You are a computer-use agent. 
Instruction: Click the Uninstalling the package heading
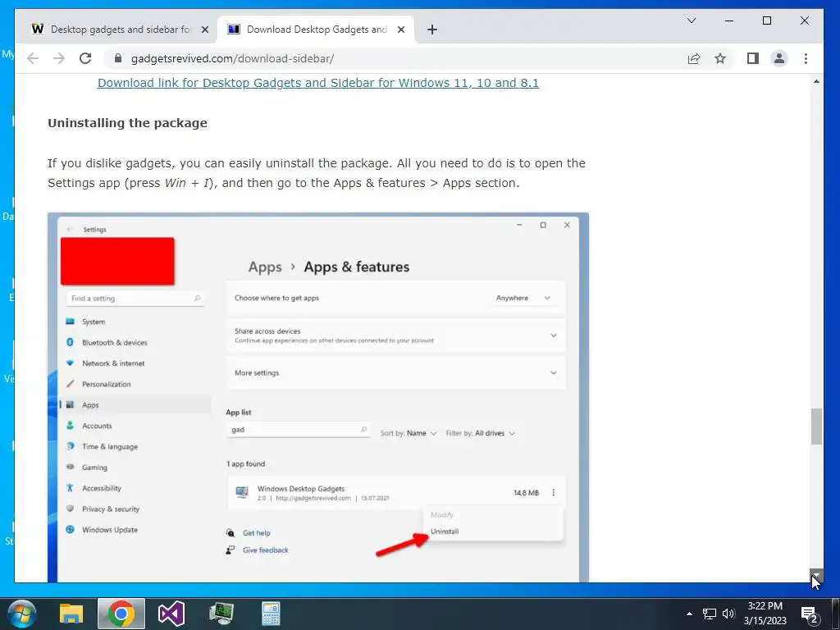point(127,123)
